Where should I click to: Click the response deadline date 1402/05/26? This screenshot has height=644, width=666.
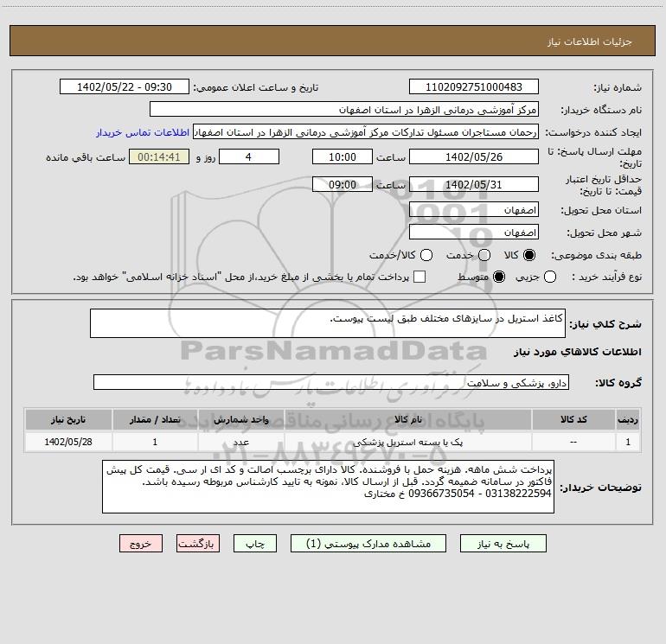click(474, 156)
